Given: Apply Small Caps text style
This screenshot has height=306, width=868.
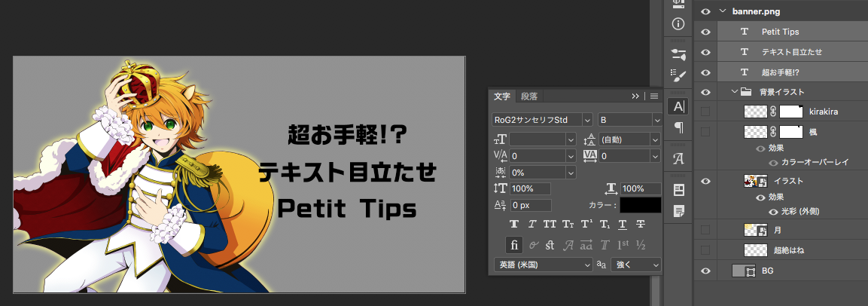Looking at the screenshot, I should 568,224.
